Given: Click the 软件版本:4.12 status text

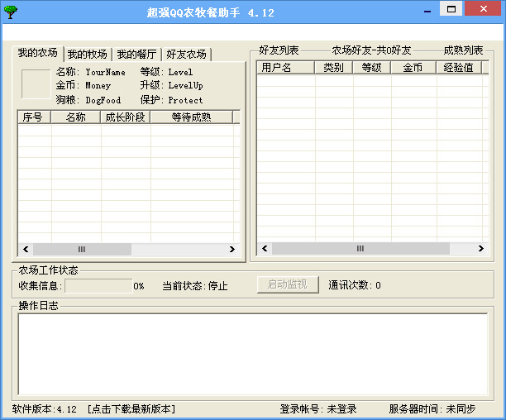Looking at the screenshot, I should click(44, 409).
